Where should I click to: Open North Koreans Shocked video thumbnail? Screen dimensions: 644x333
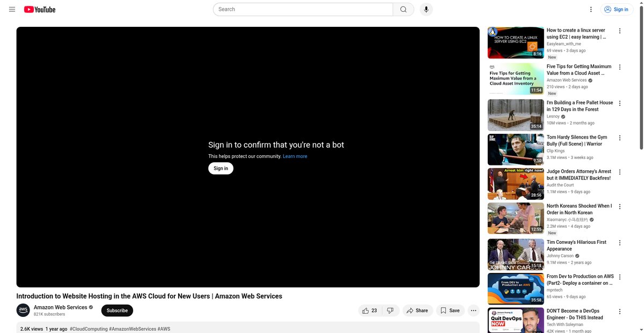(516, 218)
